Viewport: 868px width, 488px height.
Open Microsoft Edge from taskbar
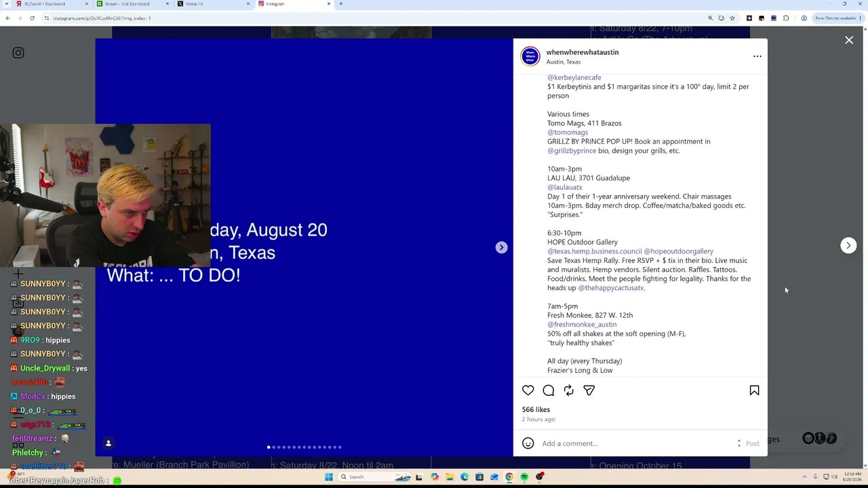click(465, 477)
